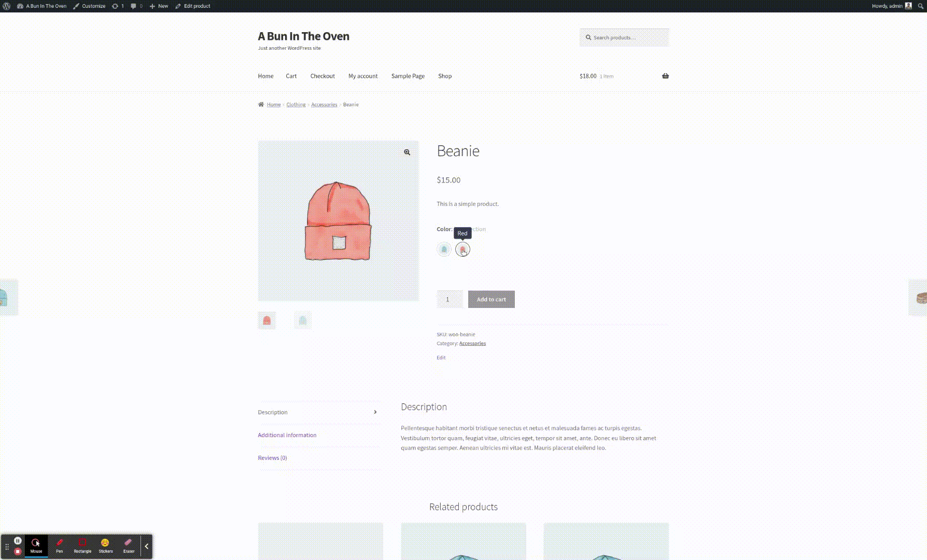Go to the Shop menu item
The image size is (927, 560).
(x=445, y=76)
